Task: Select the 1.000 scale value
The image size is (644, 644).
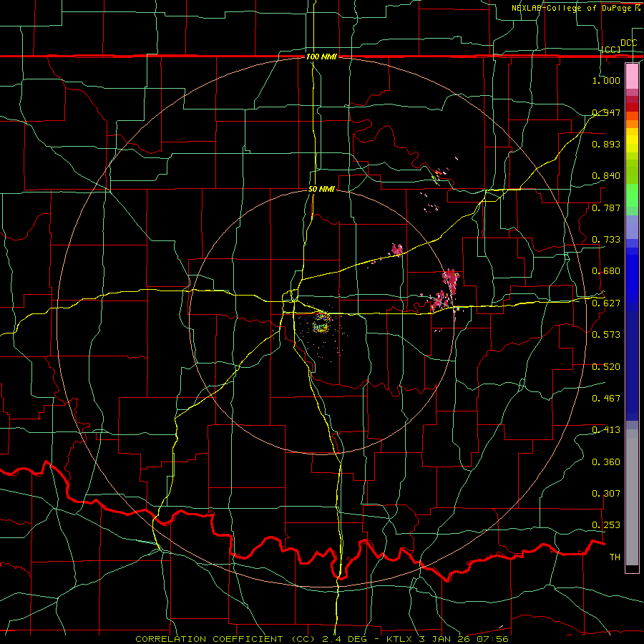Action: pyautogui.click(x=606, y=80)
